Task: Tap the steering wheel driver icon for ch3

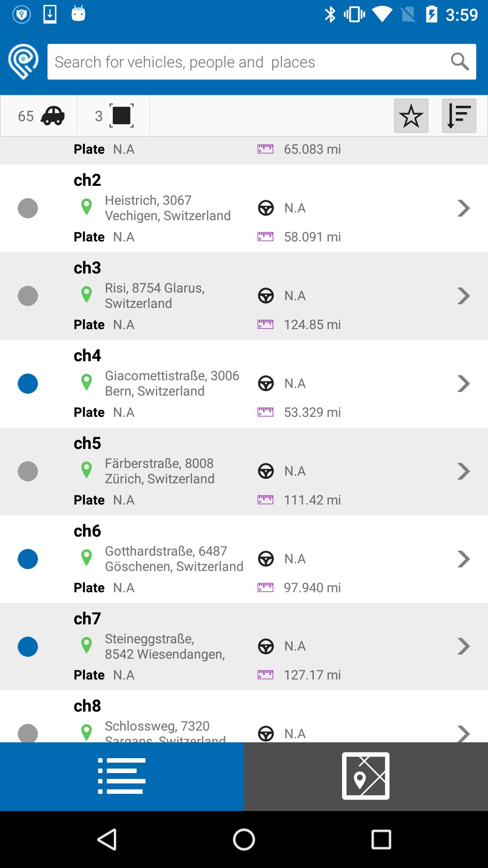Action: (266, 296)
